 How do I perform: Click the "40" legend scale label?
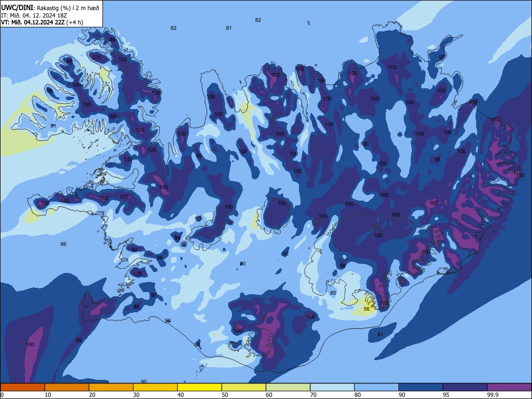tap(180, 395)
